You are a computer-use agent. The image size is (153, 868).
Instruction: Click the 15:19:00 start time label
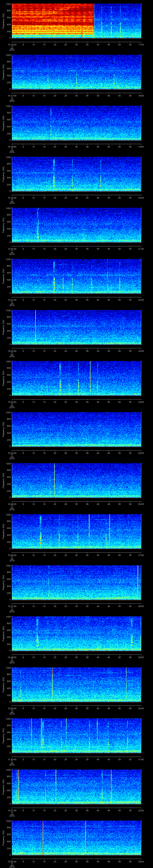tap(12, 198)
